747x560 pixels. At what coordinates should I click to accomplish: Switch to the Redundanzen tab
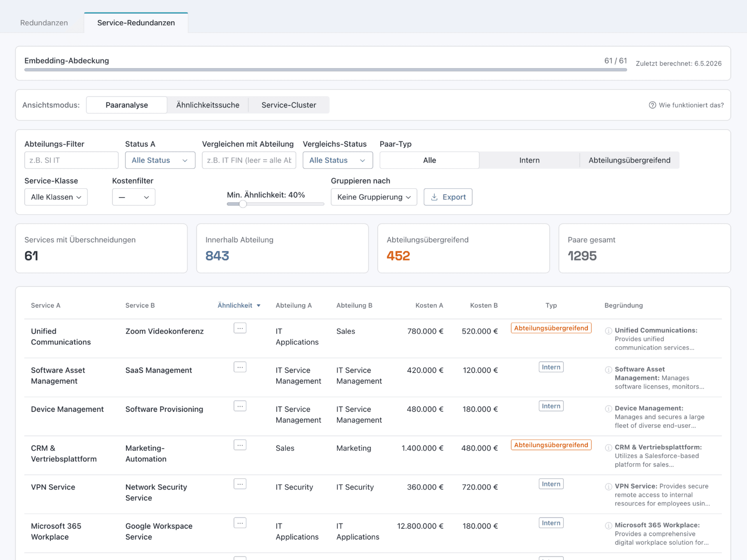tap(44, 23)
